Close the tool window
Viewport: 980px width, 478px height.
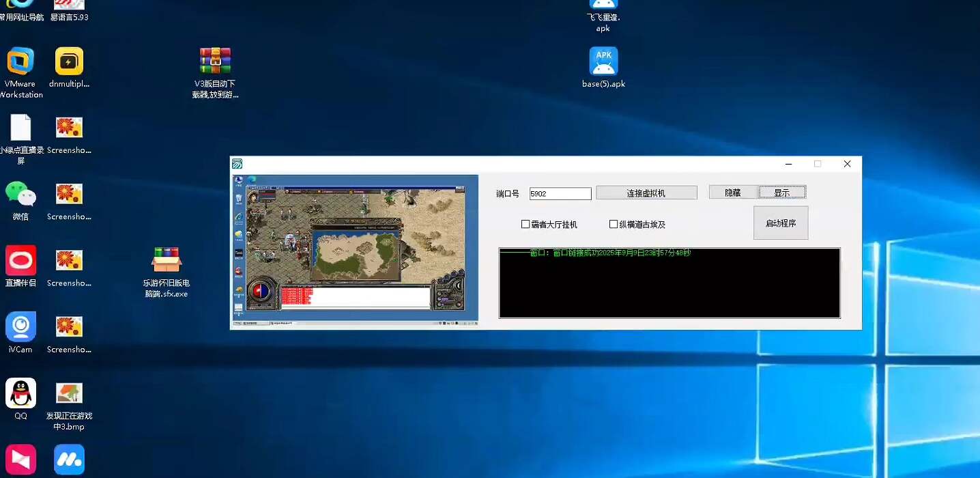coord(847,164)
